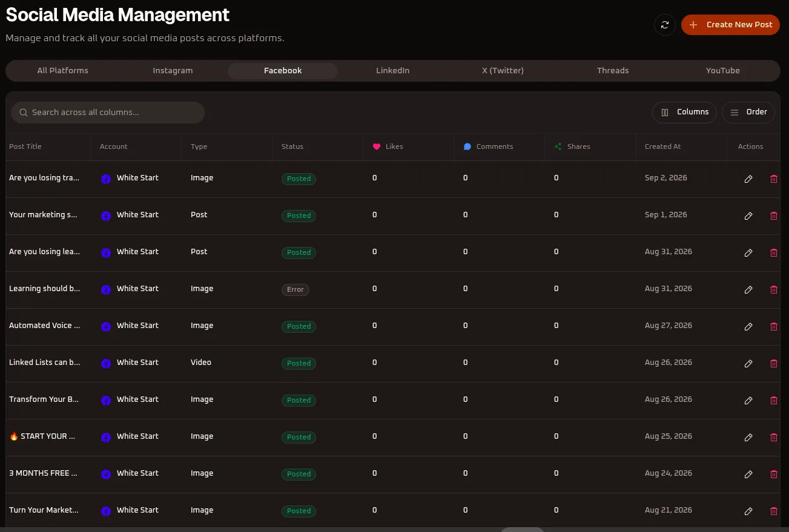Click the 'Video' type cell
The height and width of the screenshot is (532, 789).
click(201, 363)
